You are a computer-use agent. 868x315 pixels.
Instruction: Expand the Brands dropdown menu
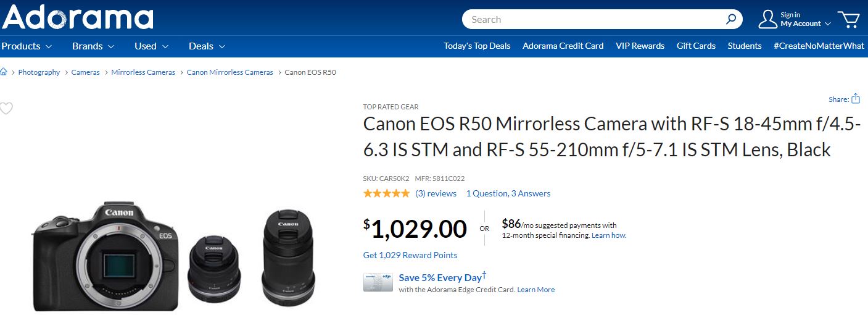click(x=93, y=46)
